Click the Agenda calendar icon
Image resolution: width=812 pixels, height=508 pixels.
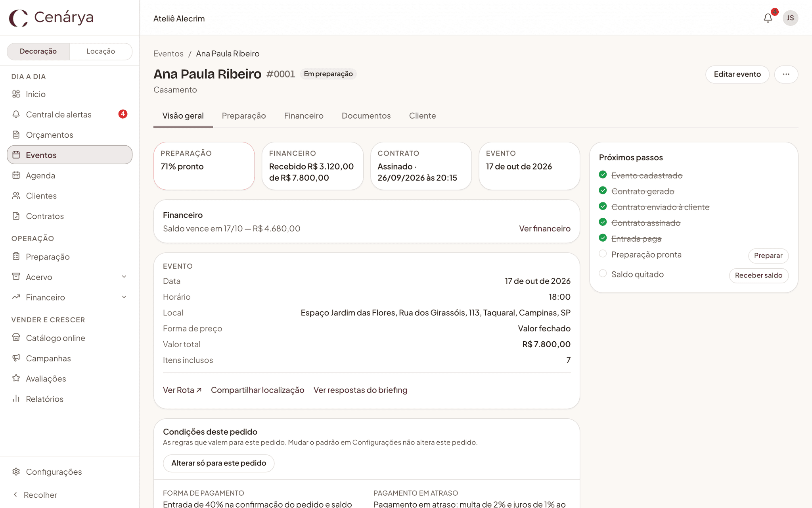click(x=16, y=175)
